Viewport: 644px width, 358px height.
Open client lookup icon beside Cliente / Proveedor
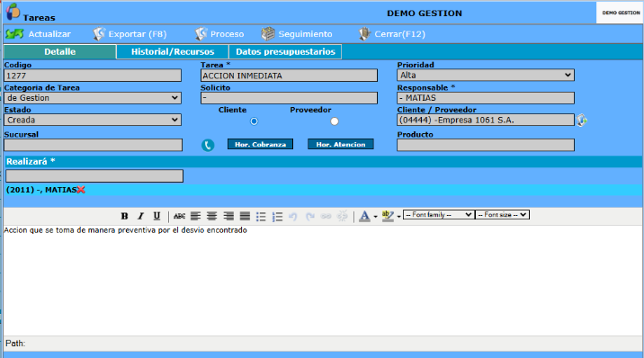pyautogui.click(x=582, y=121)
